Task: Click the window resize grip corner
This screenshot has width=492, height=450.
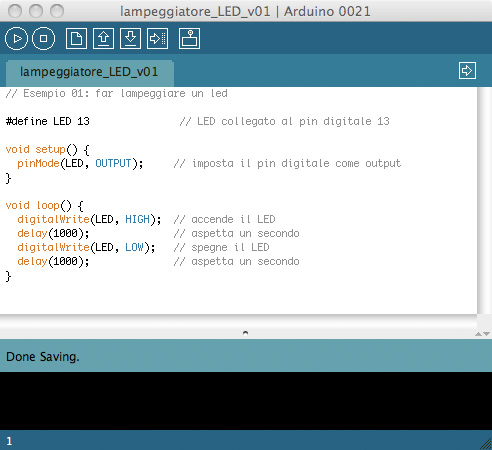Action: pyautogui.click(x=485, y=444)
